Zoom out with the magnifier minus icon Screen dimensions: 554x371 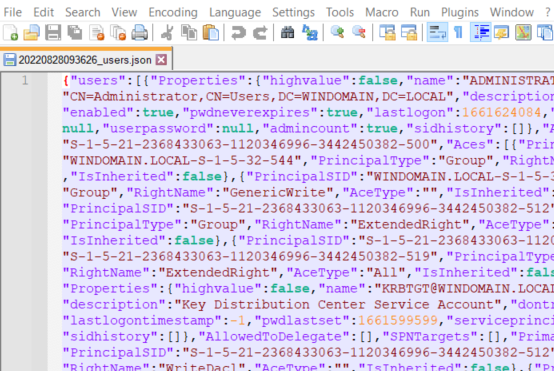(359, 33)
